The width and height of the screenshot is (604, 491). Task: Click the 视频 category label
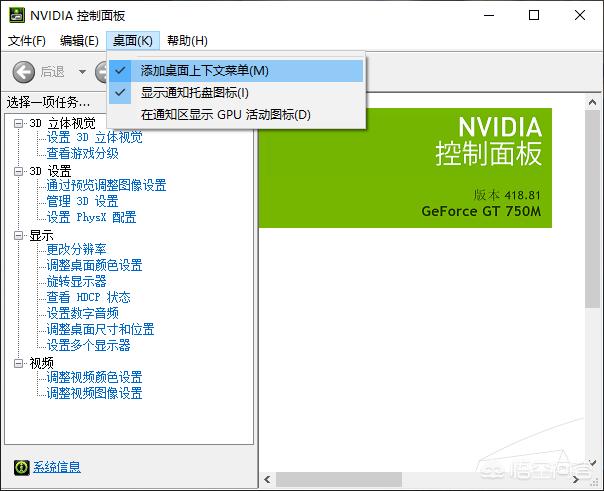click(x=41, y=363)
